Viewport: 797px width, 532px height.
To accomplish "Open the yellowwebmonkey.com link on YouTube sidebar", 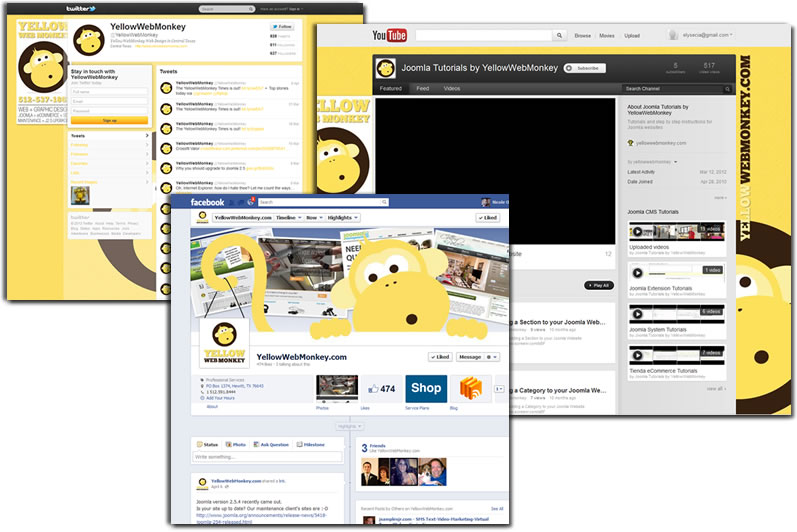I will coord(661,143).
